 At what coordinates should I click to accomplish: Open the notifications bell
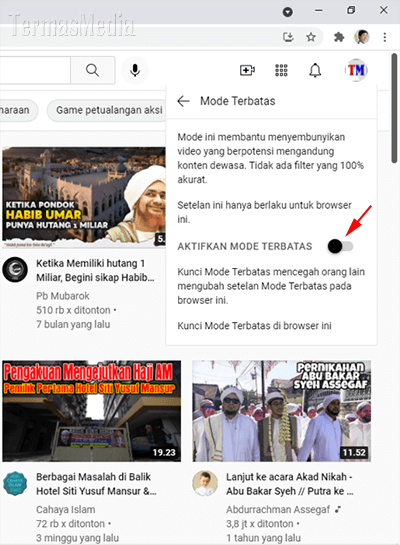coord(315,71)
